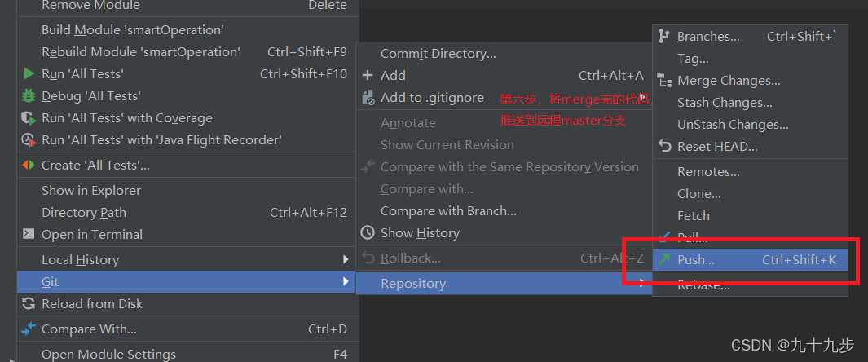
Task: Select Show in Explorer
Action: pyautogui.click(x=187, y=191)
